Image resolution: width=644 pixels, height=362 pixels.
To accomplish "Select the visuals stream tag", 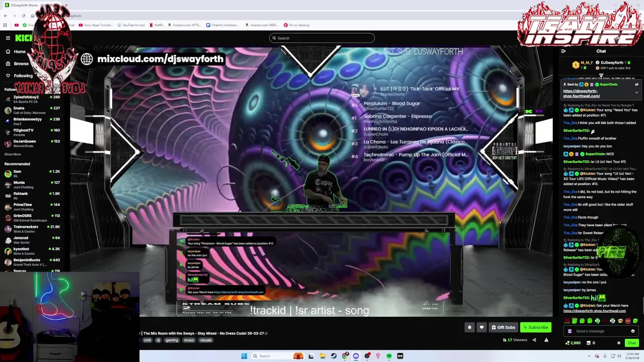I will point(206,340).
